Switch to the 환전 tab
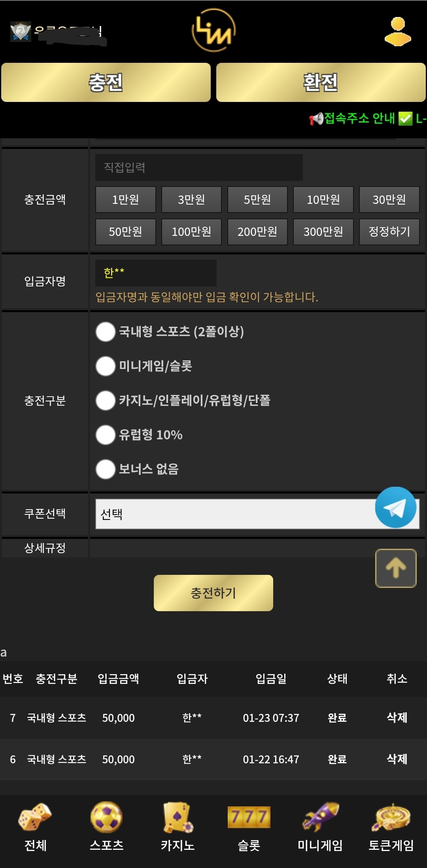The image size is (427, 868). pyautogui.click(x=321, y=83)
